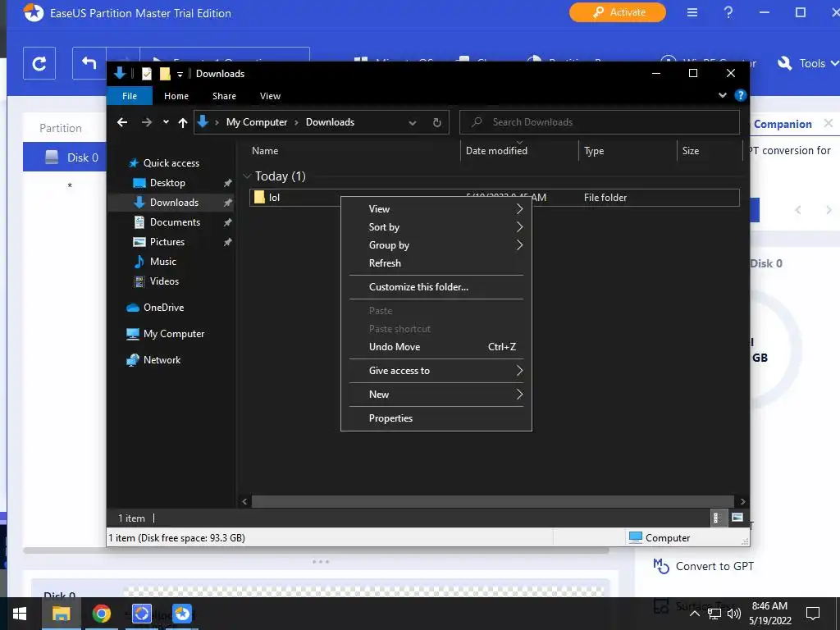
Task: Click the orange Activate button
Action: [x=618, y=12]
